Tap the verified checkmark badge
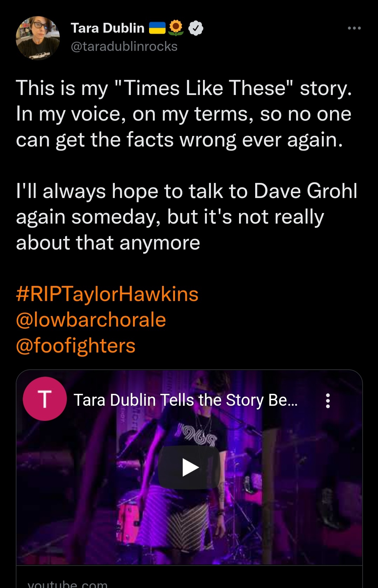The width and height of the screenshot is (378, 588). [196, 28]
